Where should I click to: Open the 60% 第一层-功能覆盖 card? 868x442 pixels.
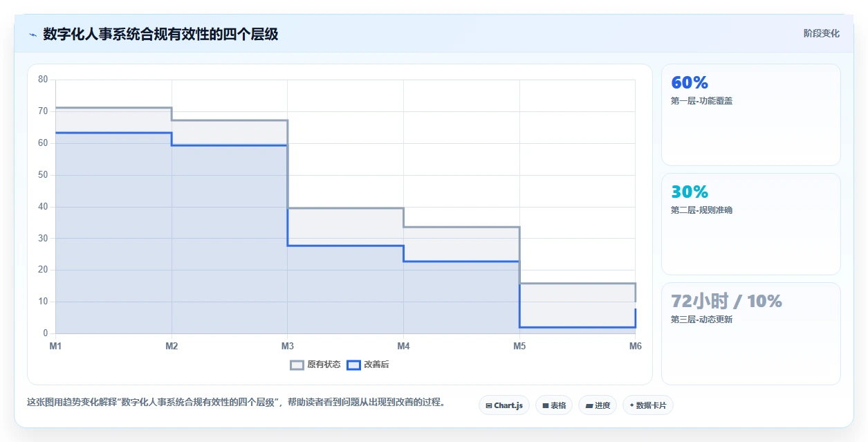click(751, 115)
